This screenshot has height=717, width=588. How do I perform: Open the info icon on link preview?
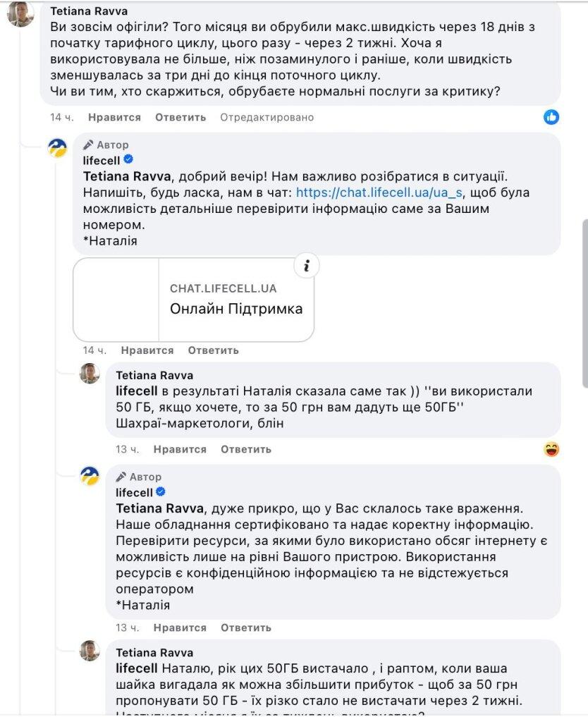pos(306,266)
